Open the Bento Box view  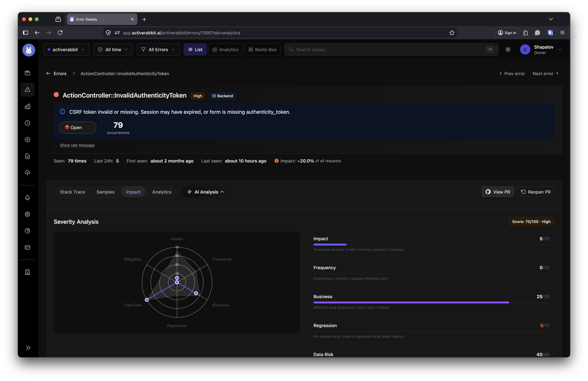pyautogui.click(x=262, y=50)
